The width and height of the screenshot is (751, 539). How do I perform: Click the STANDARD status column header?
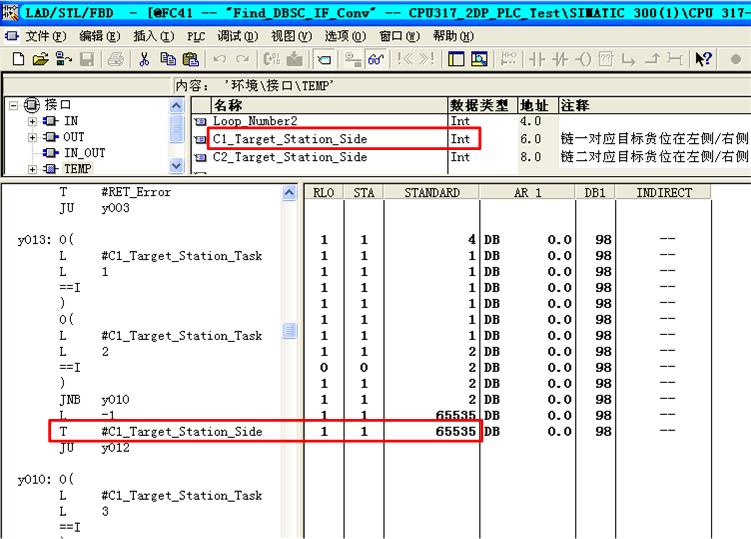tap(432, 193)
